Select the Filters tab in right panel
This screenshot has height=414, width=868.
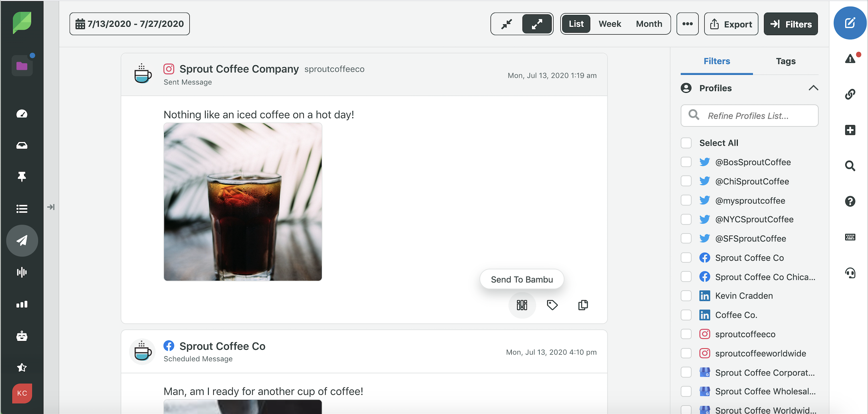pos(717,61)
